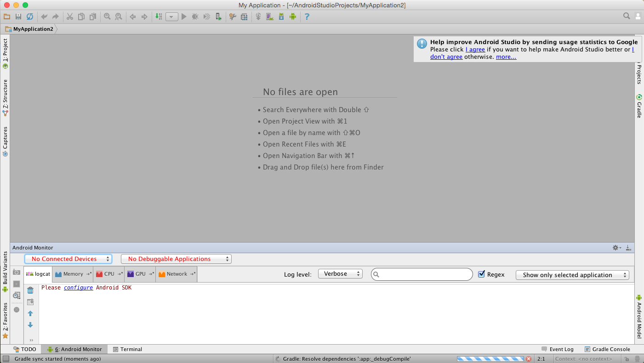Expand more logcat toolbar actions chevron
644x363 pixels.
[x=31, y=340]
